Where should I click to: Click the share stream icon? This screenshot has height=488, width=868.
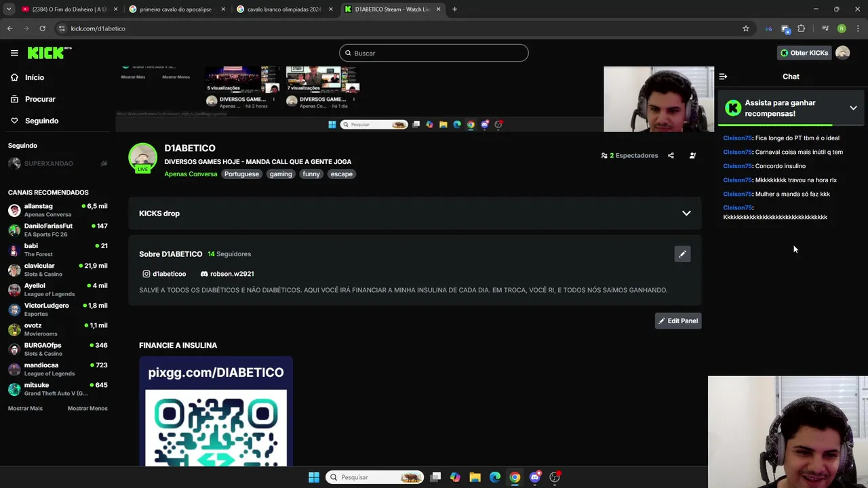coord(671,155)
